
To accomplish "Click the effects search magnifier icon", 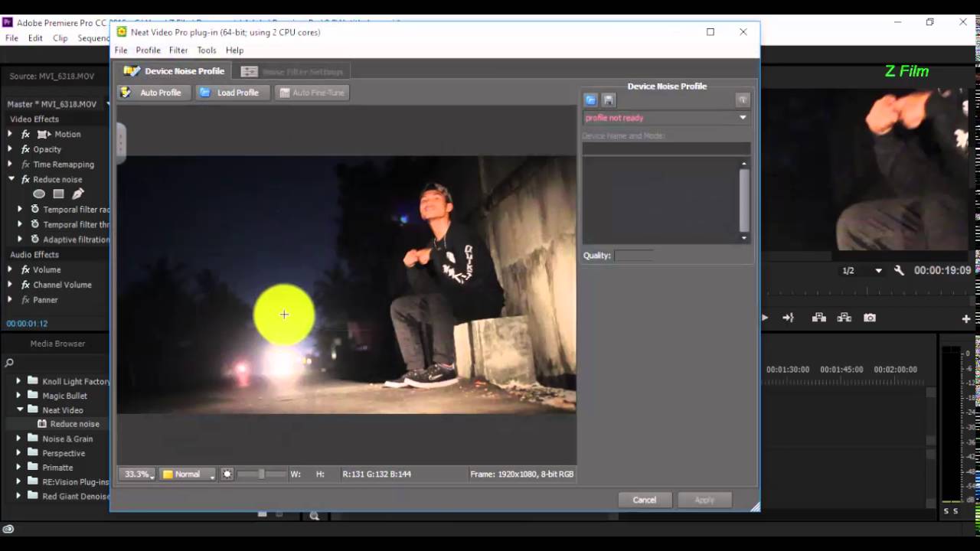I will pos(9,363).
